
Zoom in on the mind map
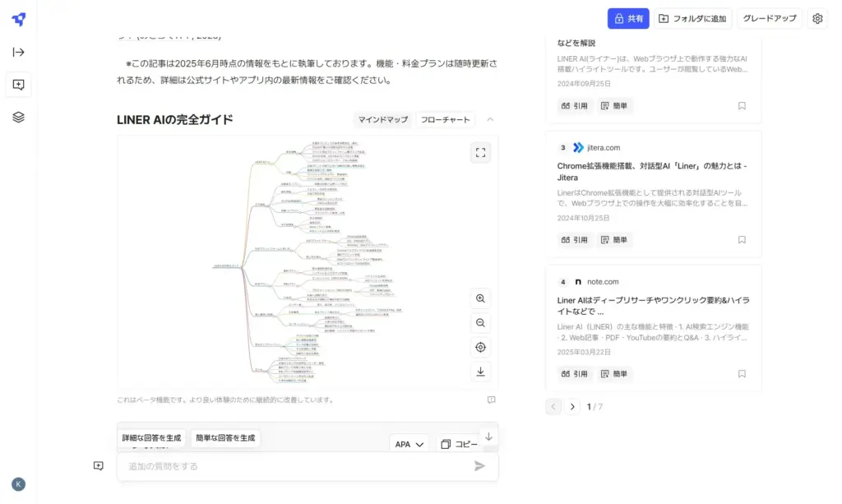[x=480, y=298]
